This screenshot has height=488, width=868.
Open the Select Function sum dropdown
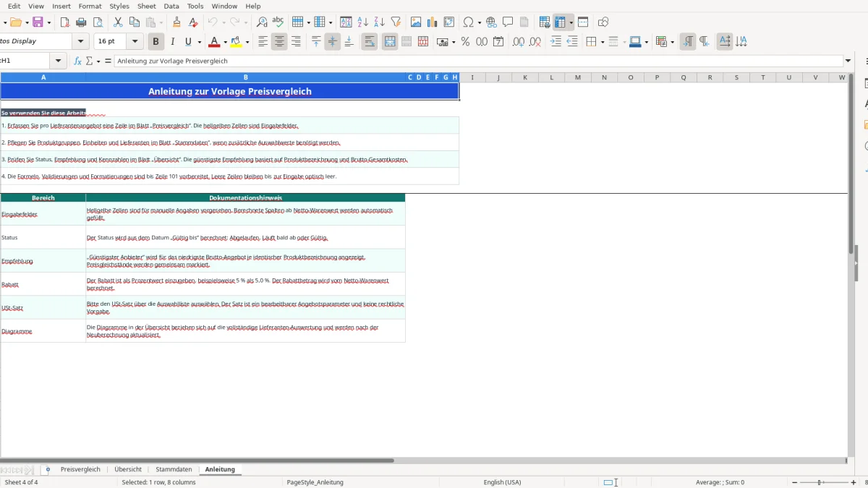click(98, 61)
